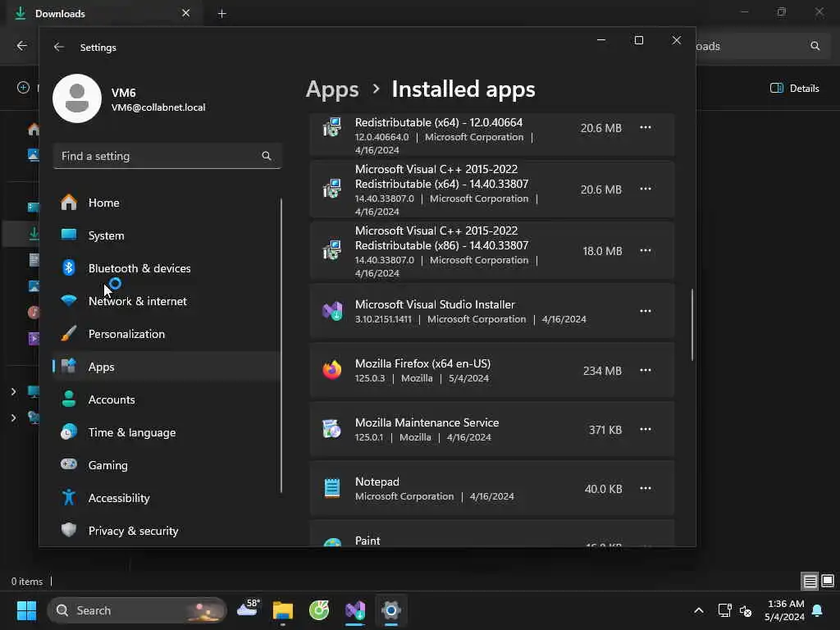The width and height of the screenshot is (840, 630).
Task: Click the taskbar Search box
Action: coord(137,610)
